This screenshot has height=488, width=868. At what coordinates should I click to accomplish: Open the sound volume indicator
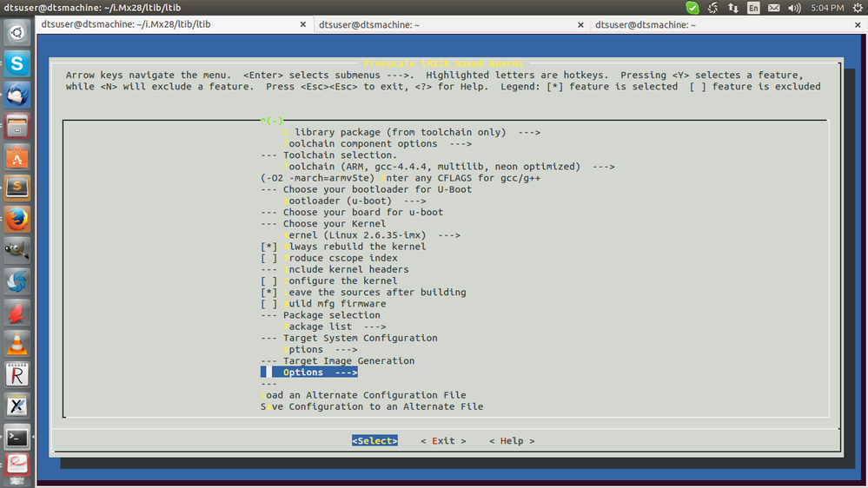(794, 8)
